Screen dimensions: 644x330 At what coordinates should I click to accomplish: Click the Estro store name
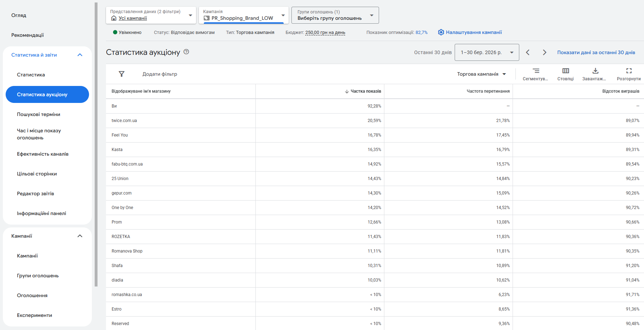[117, 309]
